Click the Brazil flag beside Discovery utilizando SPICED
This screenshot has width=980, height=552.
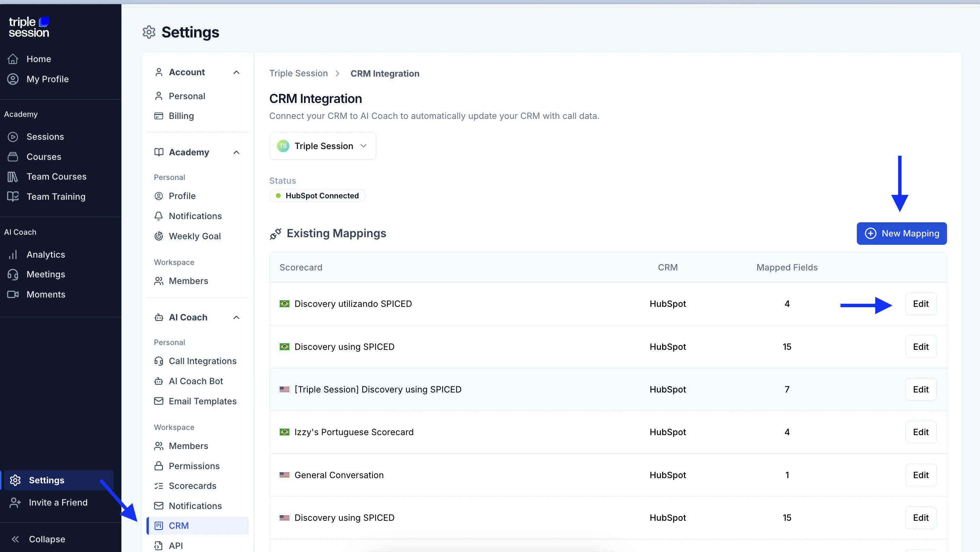point(284,304)
